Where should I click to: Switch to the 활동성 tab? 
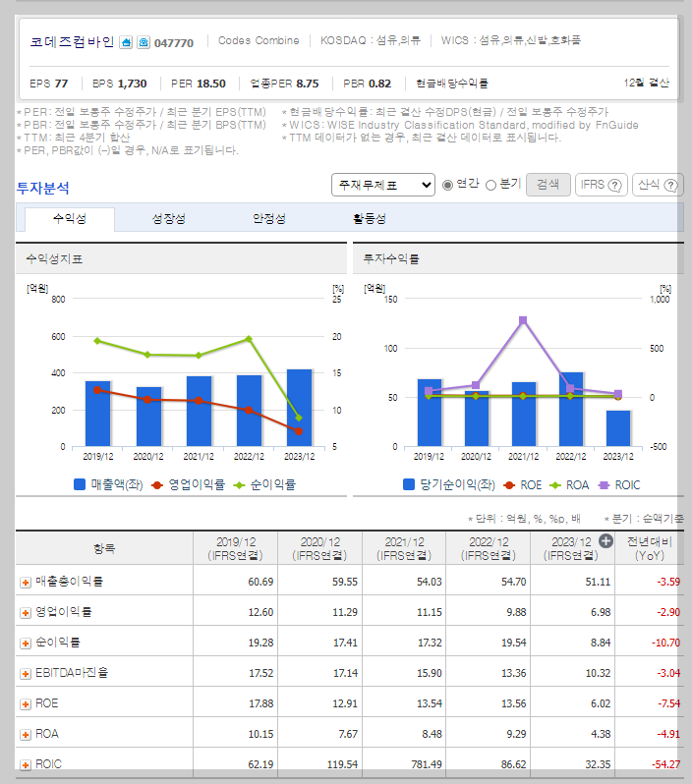click(x=370, y=218)
